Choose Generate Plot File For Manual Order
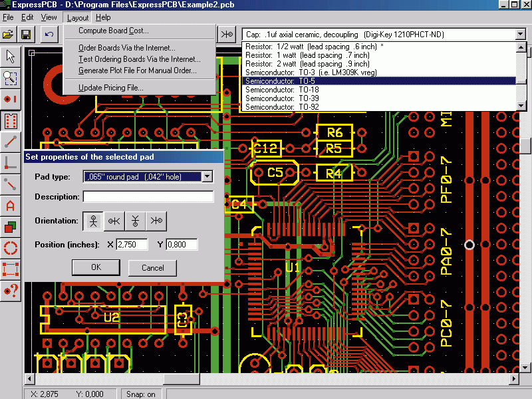Viewport: 532px width, 399px height. (140, 70)
